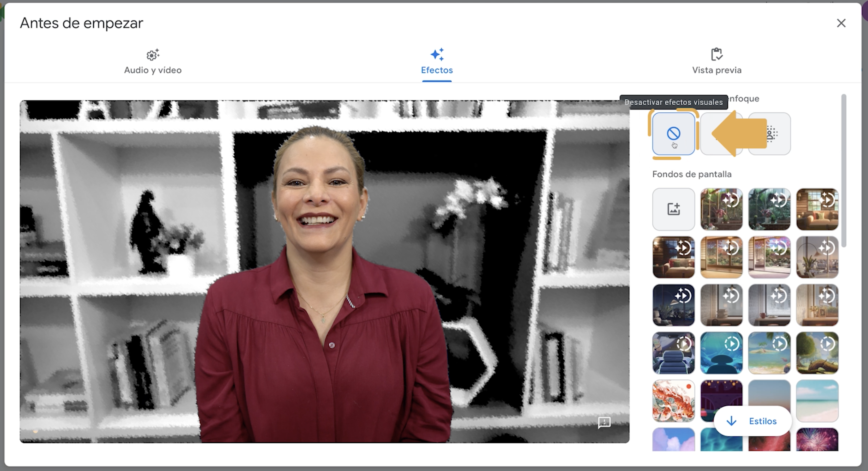Choose the forest with fallen log background
Image resolution: width=868 pixels, height=471 pixels.
pos(817,353)
